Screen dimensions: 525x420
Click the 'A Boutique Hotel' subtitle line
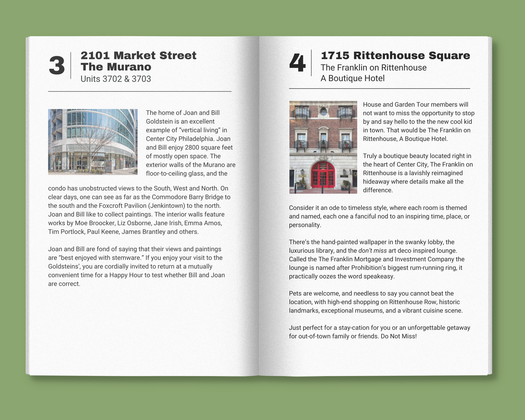[352, 78]
